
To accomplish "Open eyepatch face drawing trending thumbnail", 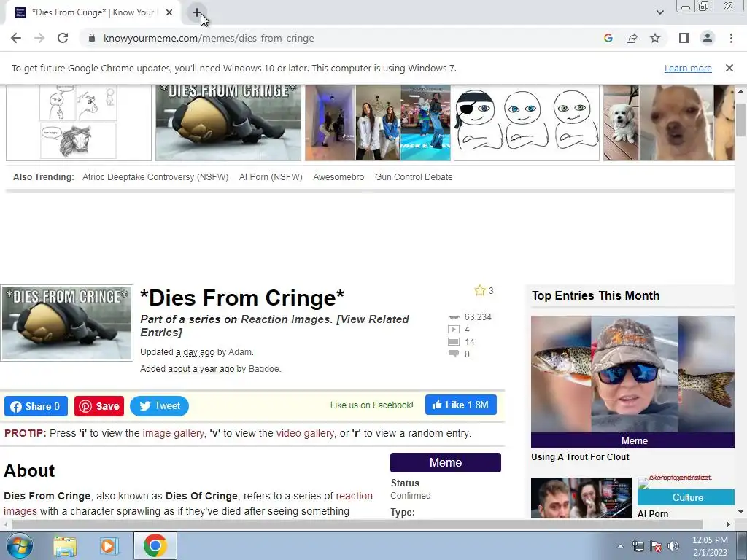I will [527, 122].
